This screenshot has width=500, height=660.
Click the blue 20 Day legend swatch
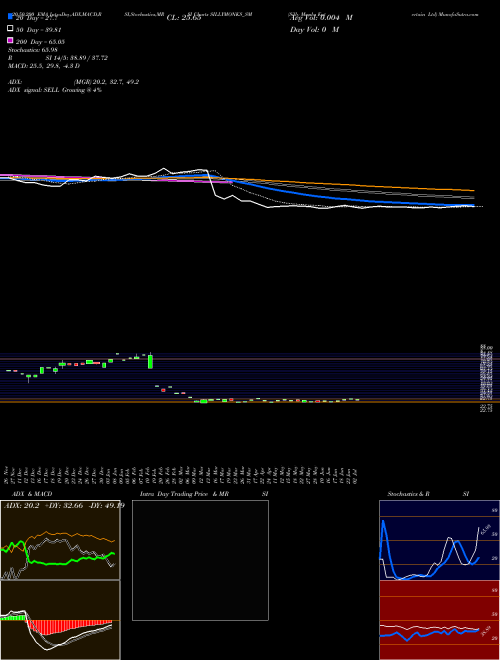click(x=10, y=17)
